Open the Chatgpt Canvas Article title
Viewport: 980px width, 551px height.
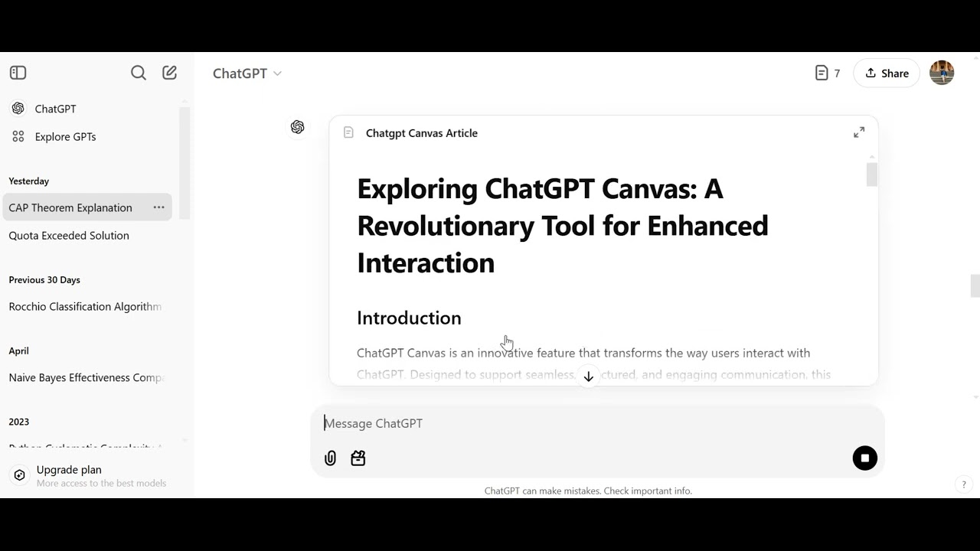(x=422, y=133)
